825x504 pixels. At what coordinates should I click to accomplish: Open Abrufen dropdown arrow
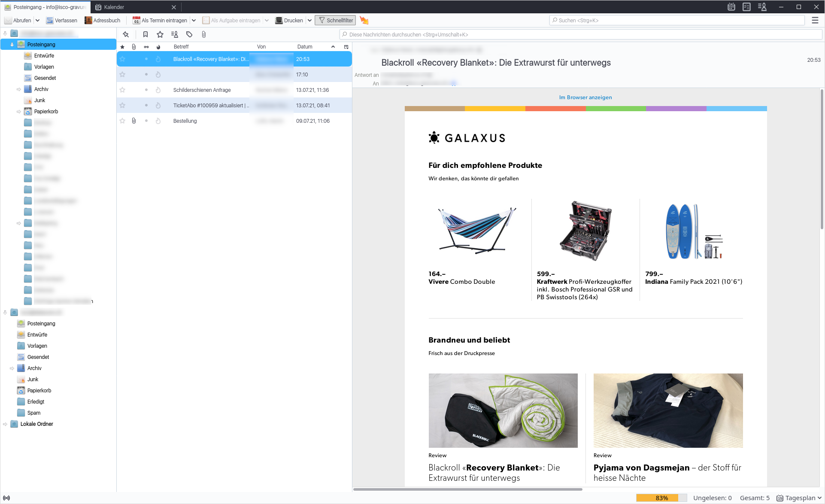(37, 20)
